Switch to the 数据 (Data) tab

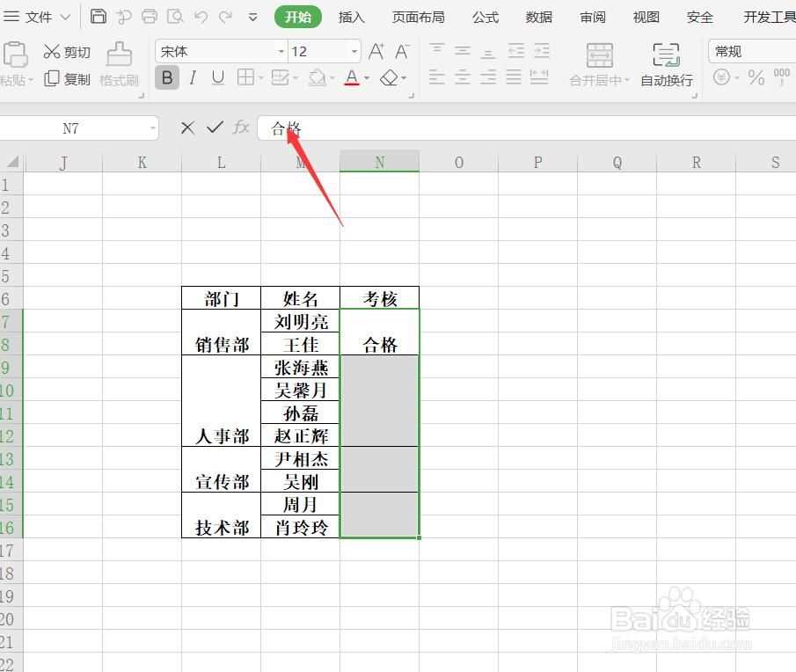point(538,18)
